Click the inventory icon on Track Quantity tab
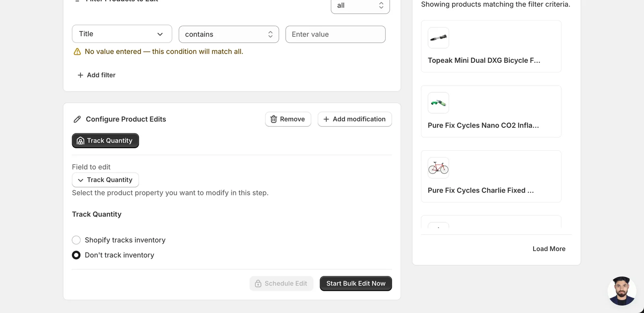Screen dimensions: 644x313 click(80, 141)
